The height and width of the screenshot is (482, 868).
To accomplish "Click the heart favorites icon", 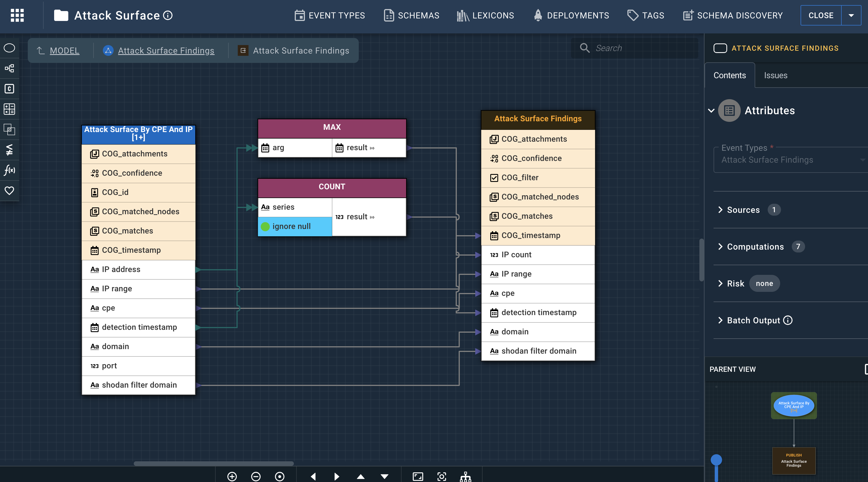I will 9,190.
